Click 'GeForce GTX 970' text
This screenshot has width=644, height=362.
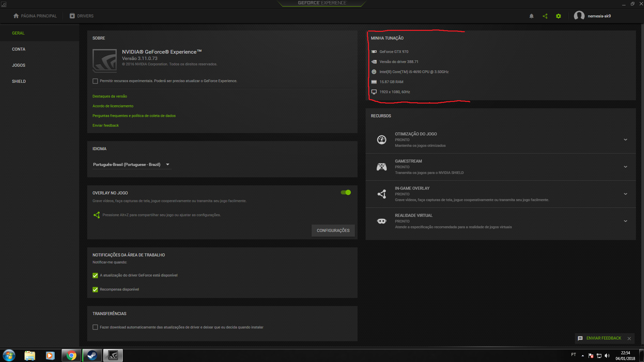[394, 52]
